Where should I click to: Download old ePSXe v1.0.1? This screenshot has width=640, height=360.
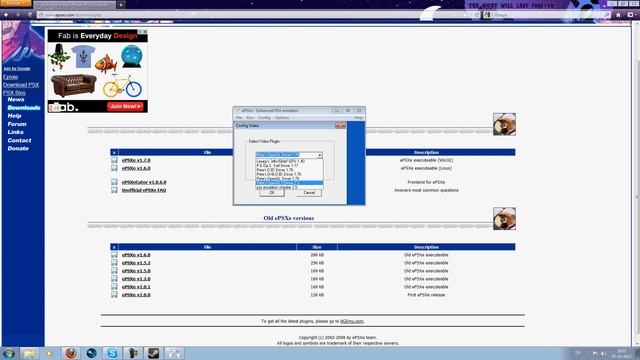click(x=136, y=287)
